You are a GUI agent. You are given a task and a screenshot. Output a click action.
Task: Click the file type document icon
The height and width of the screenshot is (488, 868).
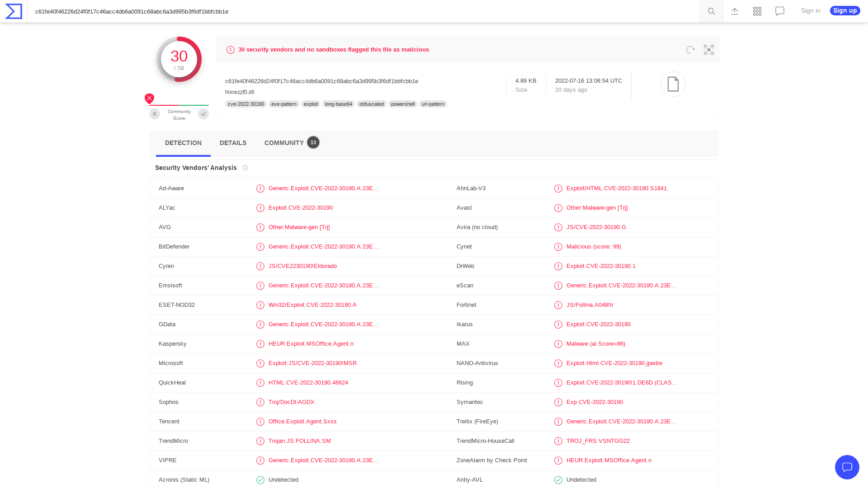(x=673, y=84)
